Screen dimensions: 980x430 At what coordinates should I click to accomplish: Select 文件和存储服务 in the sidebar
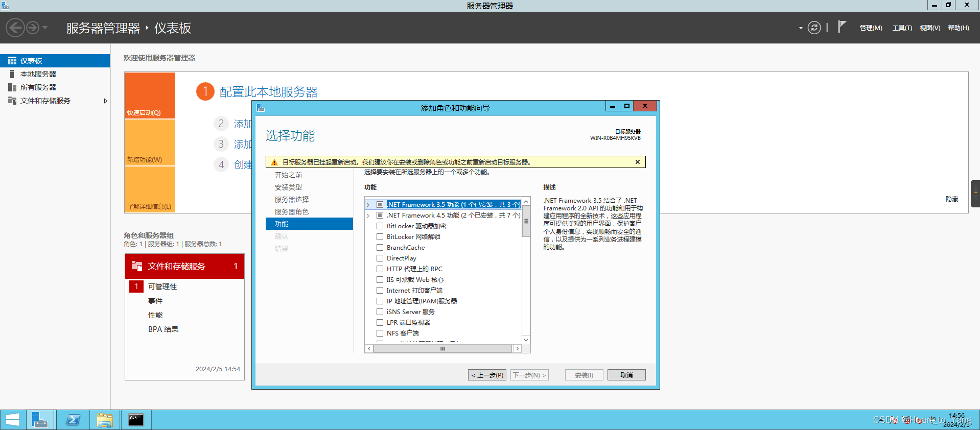55,101
